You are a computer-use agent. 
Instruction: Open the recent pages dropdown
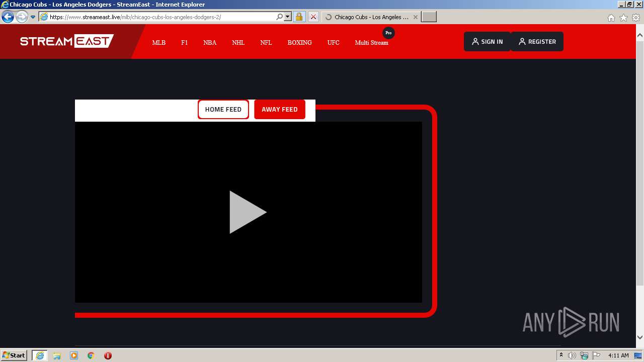(33, 17)
